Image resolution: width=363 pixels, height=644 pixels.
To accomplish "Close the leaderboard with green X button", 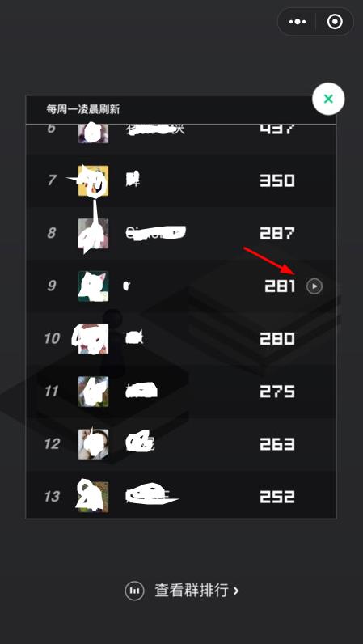I will [328, 99].
